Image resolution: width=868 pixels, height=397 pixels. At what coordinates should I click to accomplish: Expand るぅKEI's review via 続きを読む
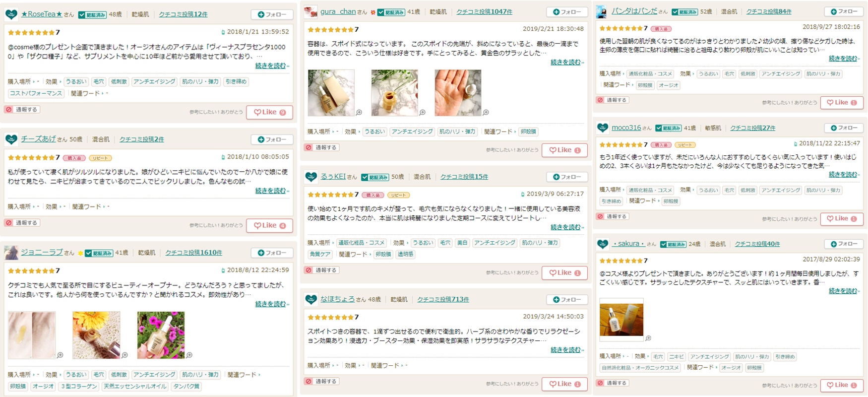565,227
